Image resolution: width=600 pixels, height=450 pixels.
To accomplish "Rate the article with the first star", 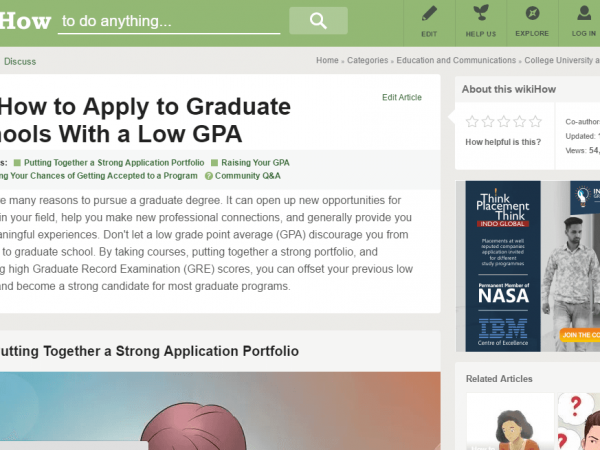I will pyautogui.click(x=473, y=122).
